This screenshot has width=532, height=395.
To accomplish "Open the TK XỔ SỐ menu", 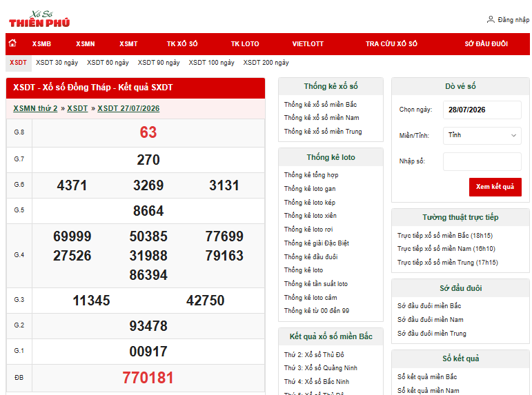I will (x=182, y=43).
